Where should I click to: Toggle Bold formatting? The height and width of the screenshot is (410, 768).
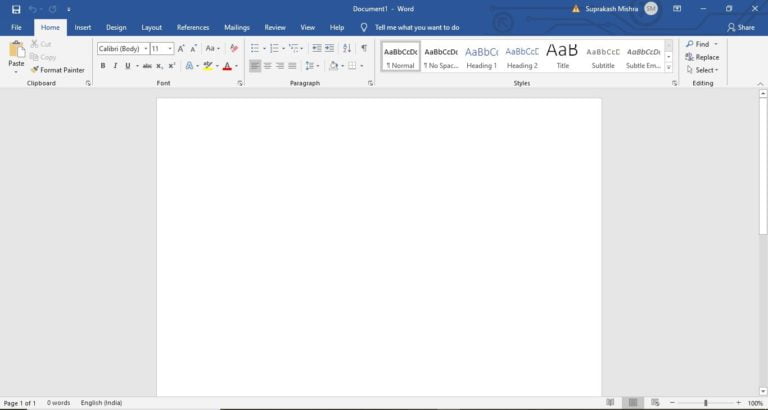(x=103, y=66)
